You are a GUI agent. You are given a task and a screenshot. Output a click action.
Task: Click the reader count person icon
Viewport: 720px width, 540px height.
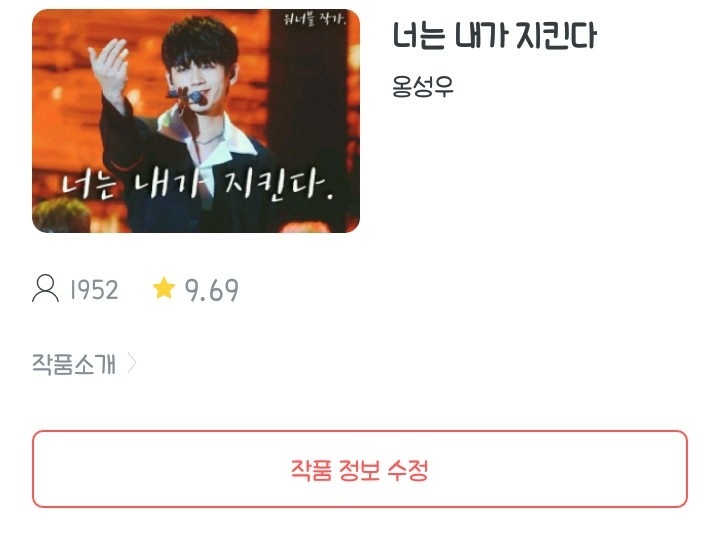click(x=45, y=288)
